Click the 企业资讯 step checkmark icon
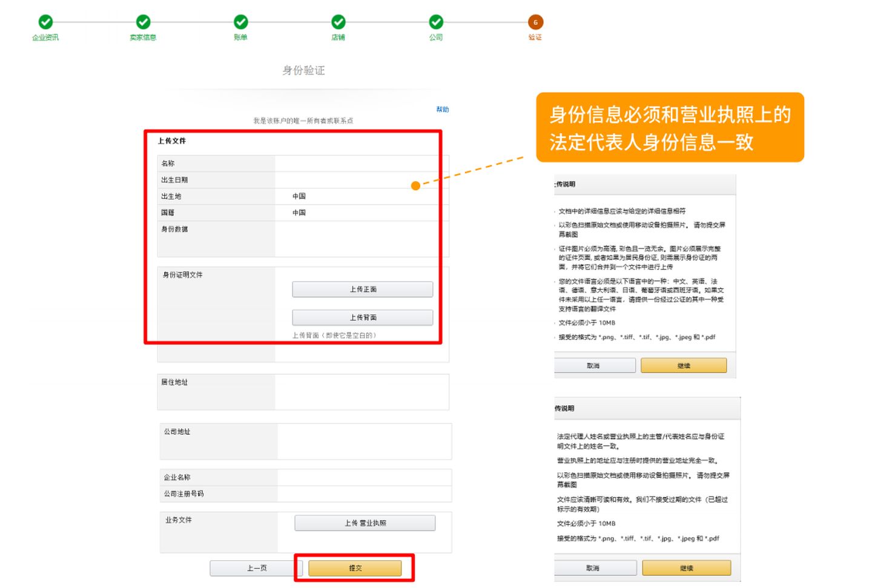This screenshot has width=872, height=588. click(x=45, y=22)
